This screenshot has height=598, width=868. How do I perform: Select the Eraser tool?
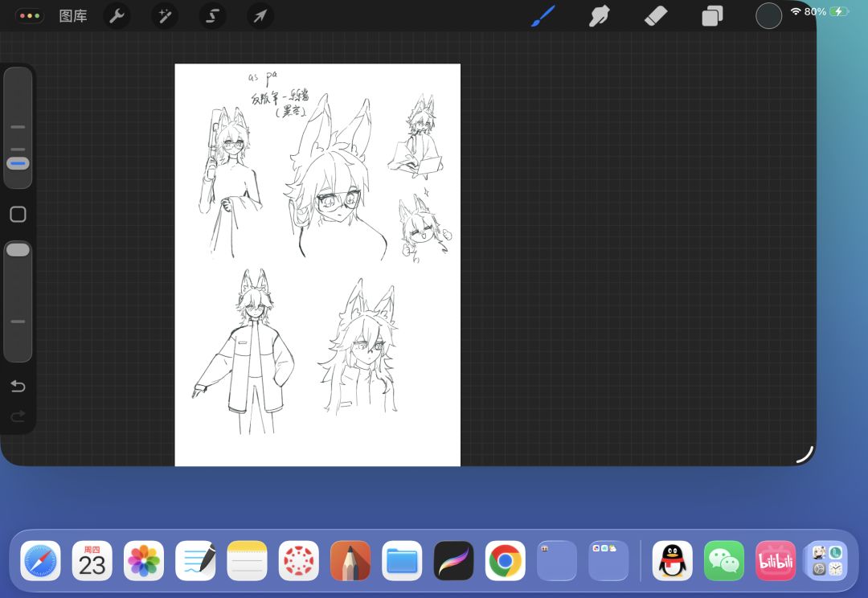point(656,16)
